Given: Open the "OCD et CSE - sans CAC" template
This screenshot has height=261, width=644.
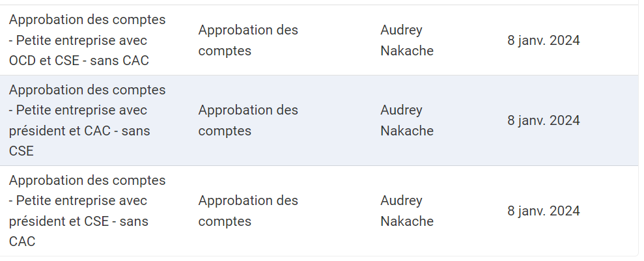Looking at the screenshot, I should (x=87, y=40).
